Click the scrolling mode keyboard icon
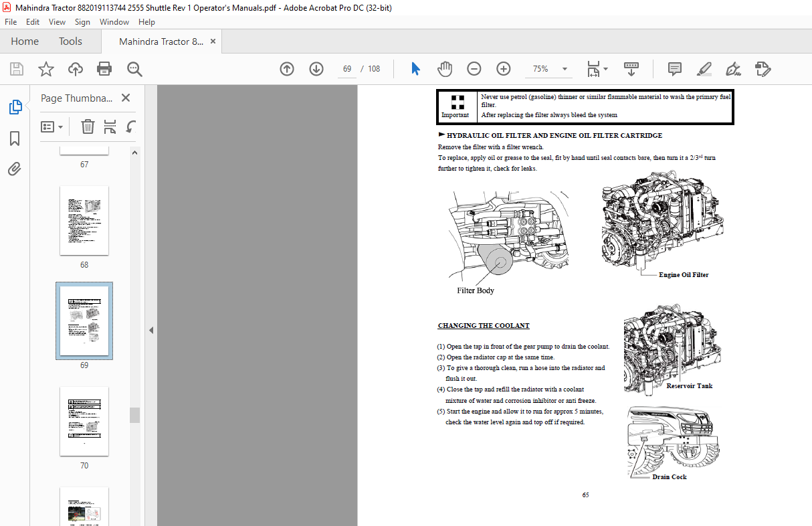Viewport: 812px width, 526px height. [631, 69]
